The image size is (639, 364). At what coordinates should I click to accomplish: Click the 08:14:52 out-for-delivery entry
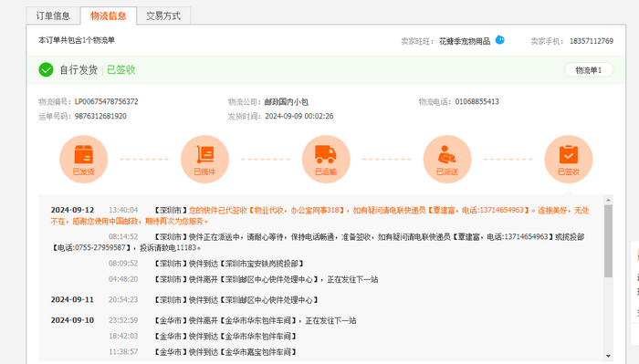318,242
